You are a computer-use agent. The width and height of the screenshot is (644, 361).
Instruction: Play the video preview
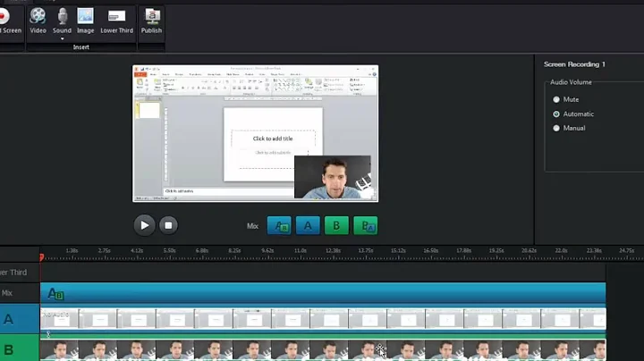[144, 225]
